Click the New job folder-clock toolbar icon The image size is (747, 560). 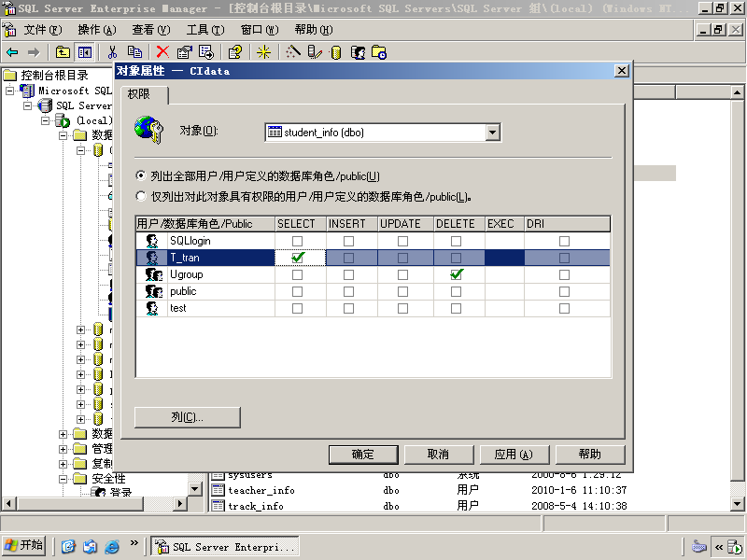[379, 52]
